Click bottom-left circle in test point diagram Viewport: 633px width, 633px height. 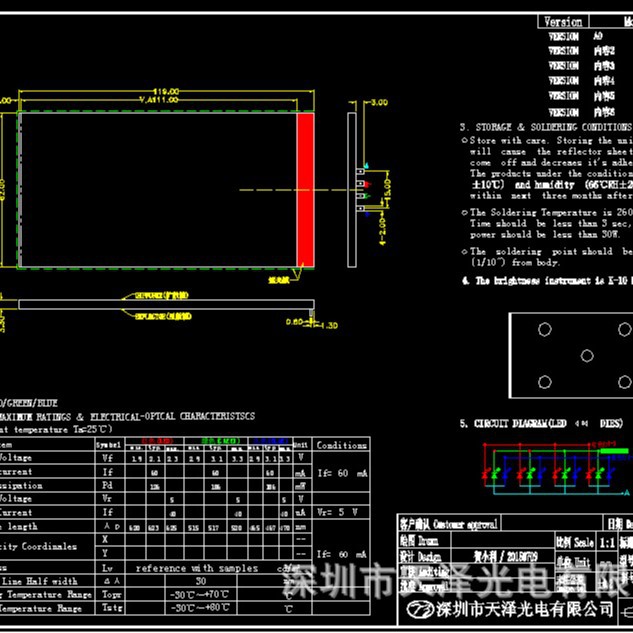(544, 382)
